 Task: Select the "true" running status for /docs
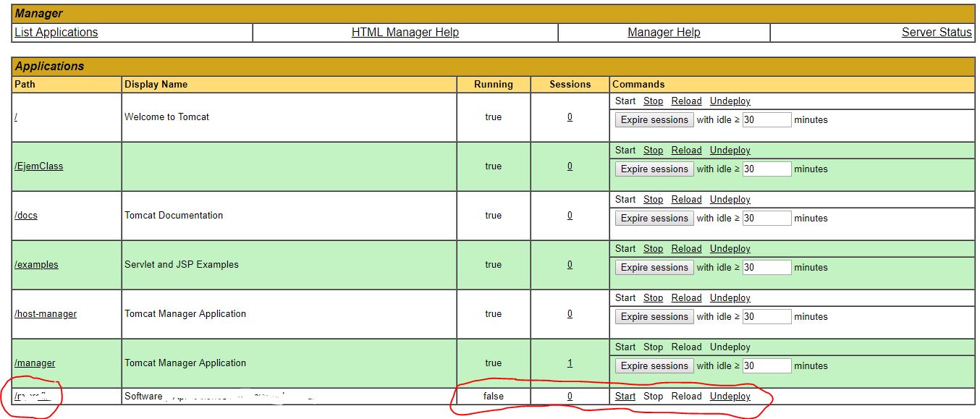tap(494, 215)
